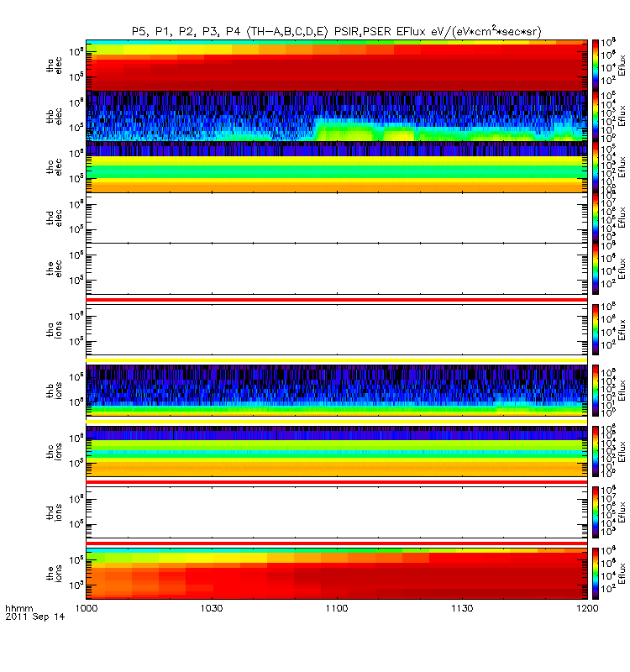Pick the color bar beside the thb elec panel

tap(596, 116)
